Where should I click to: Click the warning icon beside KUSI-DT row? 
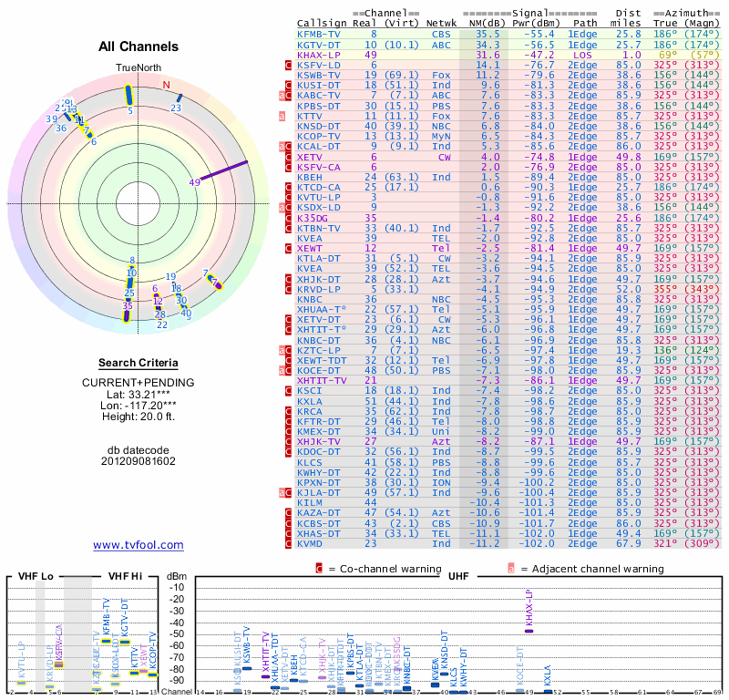289,86
